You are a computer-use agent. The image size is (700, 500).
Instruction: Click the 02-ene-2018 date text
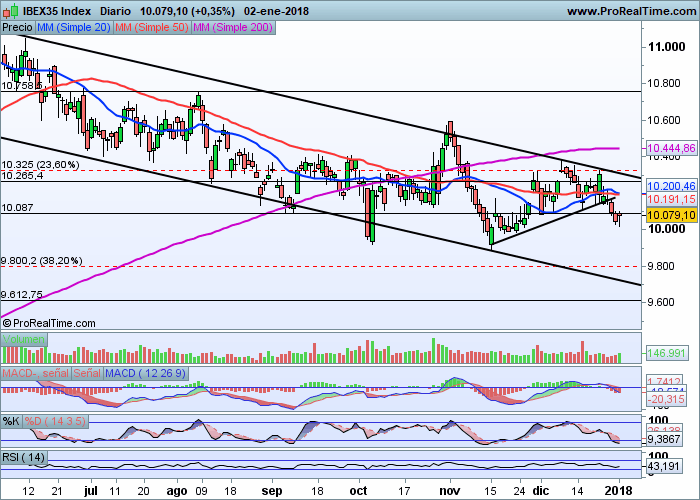[276, 11]
